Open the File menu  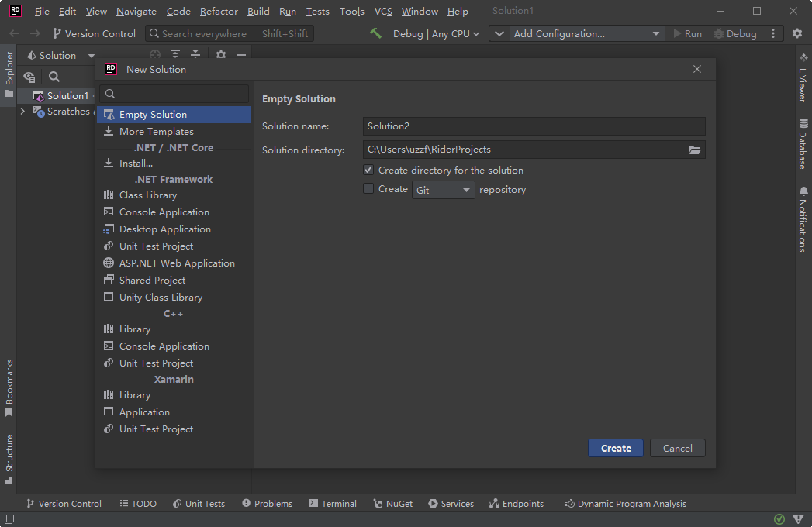(x=42, y=12)
